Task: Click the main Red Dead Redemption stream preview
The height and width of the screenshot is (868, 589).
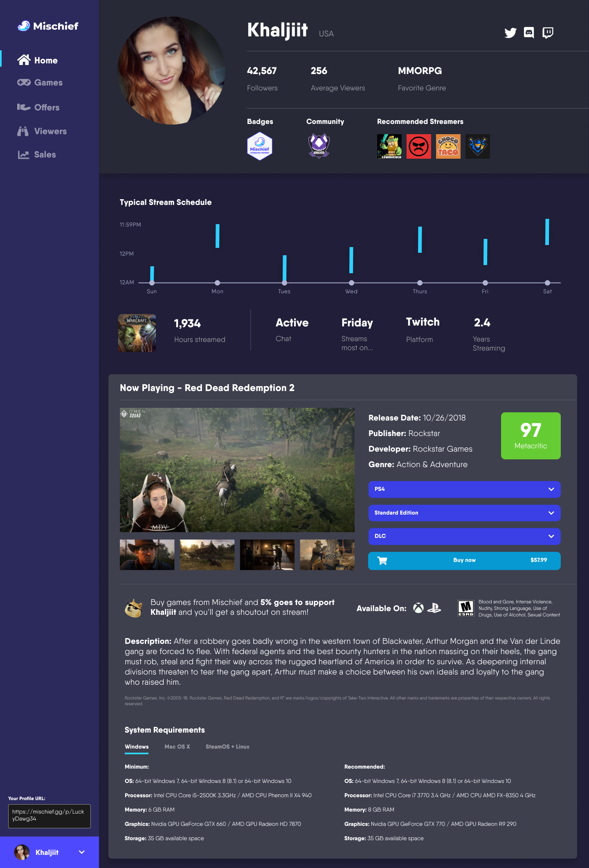Action: click(x=237, y=470)
